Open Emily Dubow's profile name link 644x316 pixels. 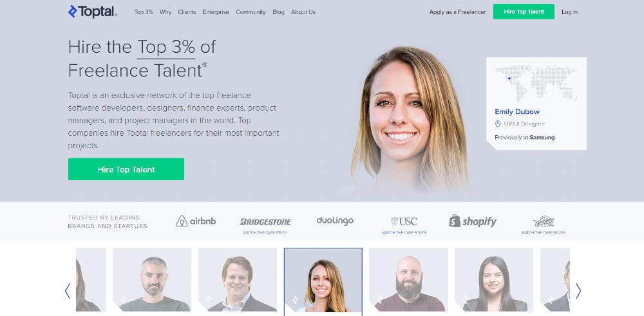[517, 111]
